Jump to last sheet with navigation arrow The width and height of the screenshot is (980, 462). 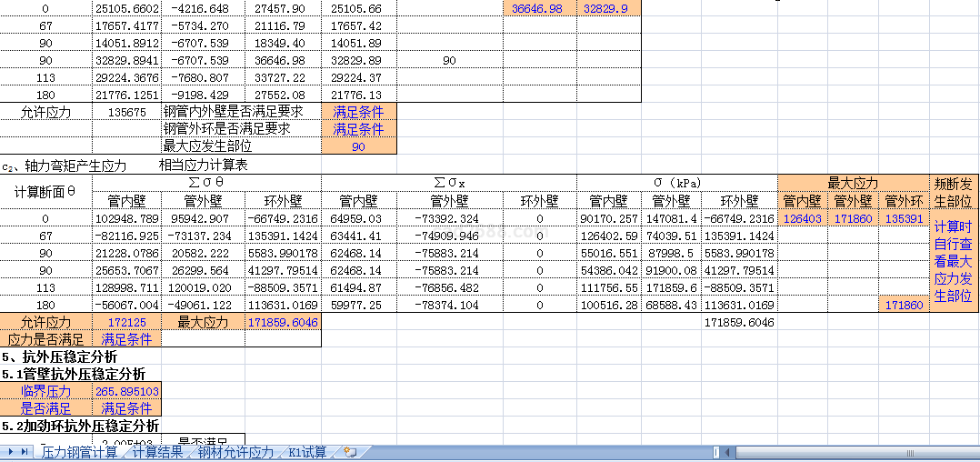coord(24,452)
